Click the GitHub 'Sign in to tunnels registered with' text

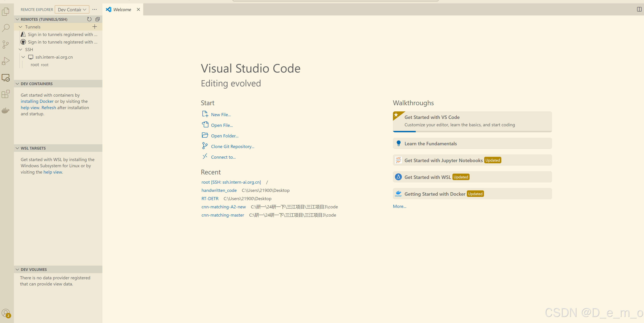point(62,42)
